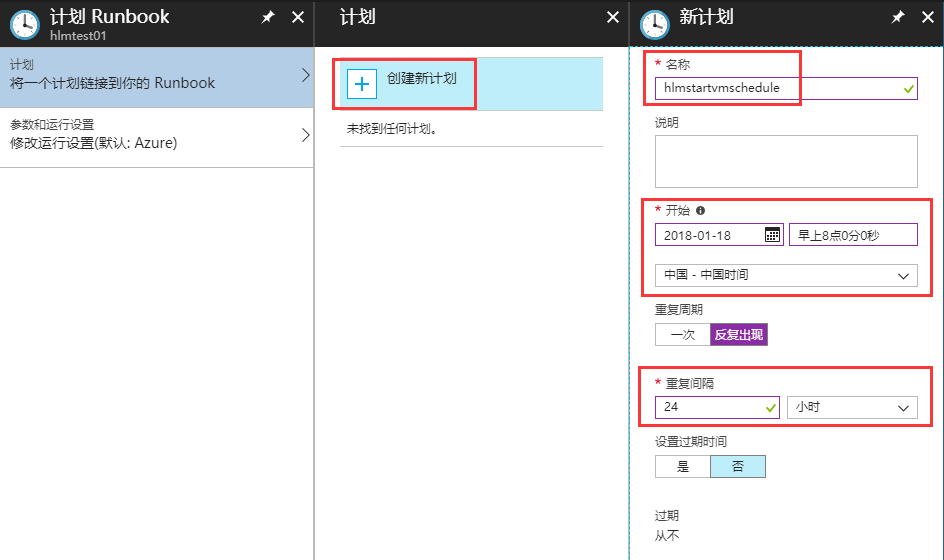The width and height of the screenshot is (944, 560).
Task: Click the info icon next to 开始
Action: coord(700,211)
